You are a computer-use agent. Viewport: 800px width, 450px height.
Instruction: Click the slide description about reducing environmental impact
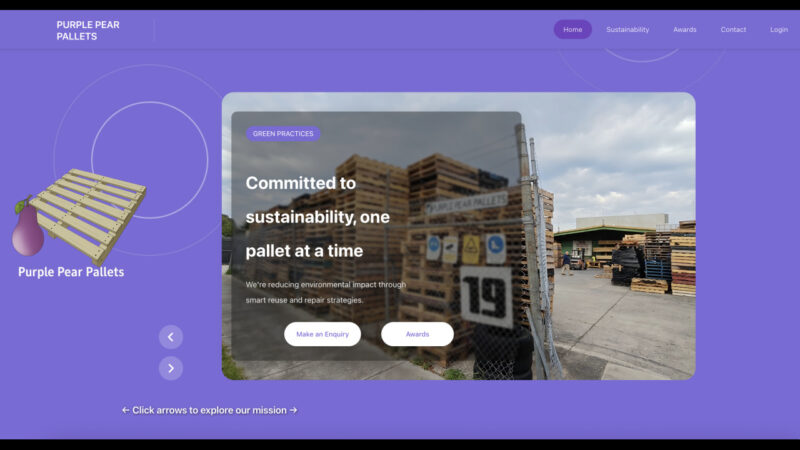[x=326, y=292]
